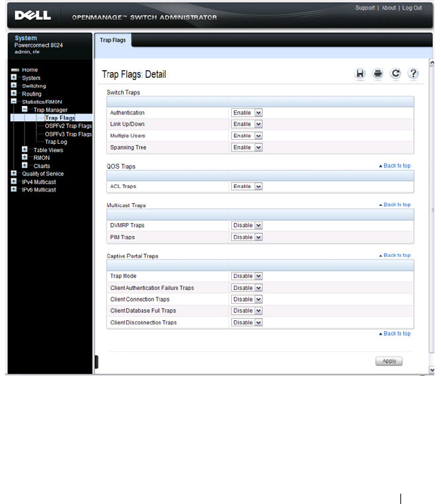Expand the Charts node
Screen dimensions: 441x504
coord(25,165)
